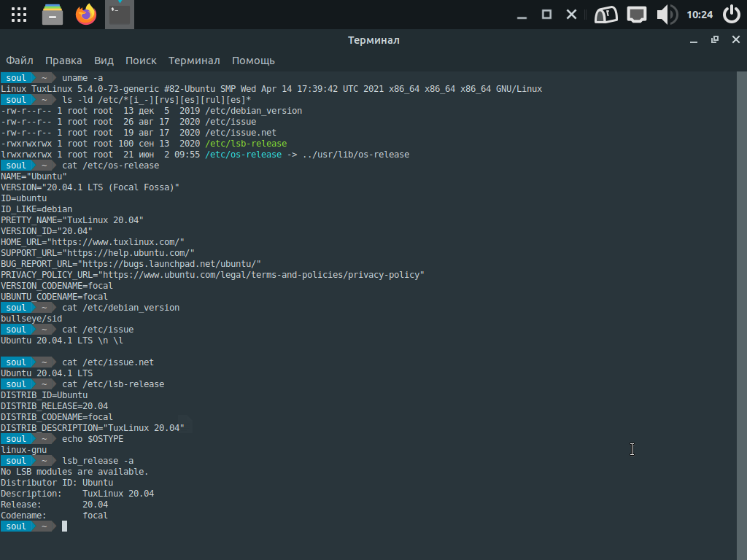Click the 'uname -a' command text
This screenshot has width=747, height=560.
click(82, 77)
